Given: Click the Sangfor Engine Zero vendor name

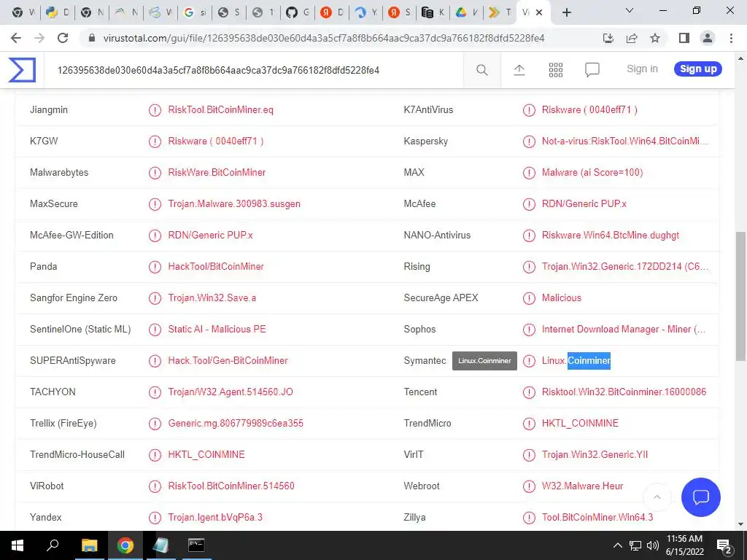Looking at the screenshot, I should [x=74, y=298].
